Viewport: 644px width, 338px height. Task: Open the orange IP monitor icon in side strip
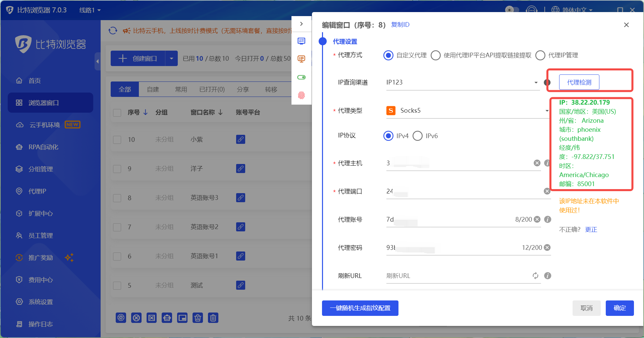click(x=302, y=59)
